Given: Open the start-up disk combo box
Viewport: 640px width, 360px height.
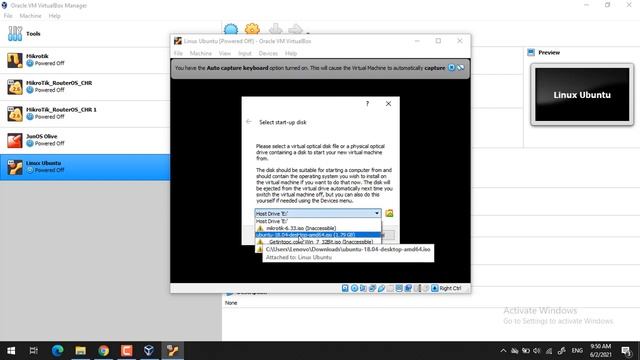Looking at the screenshot, I should pyautogui.click(x=318, y=213).
